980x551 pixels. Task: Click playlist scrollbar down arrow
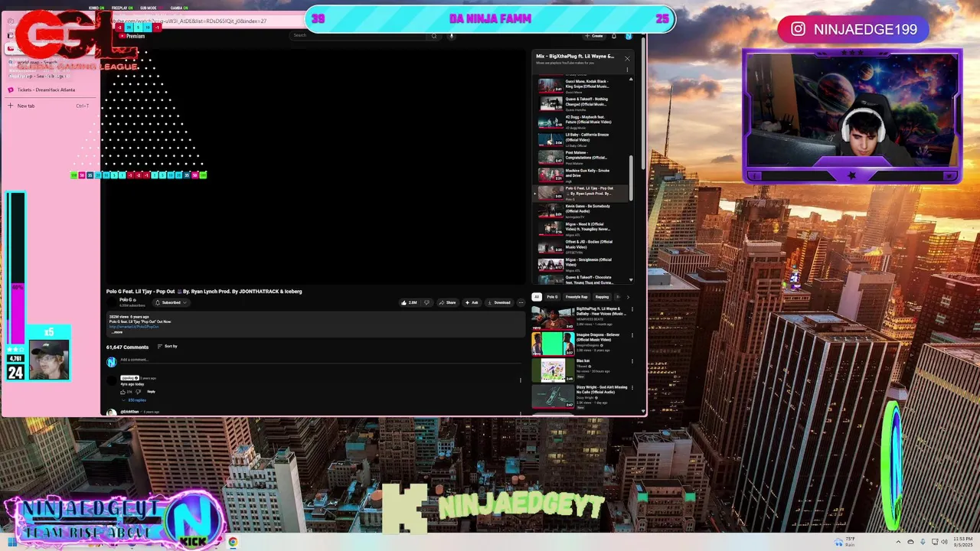coord(632,280)
